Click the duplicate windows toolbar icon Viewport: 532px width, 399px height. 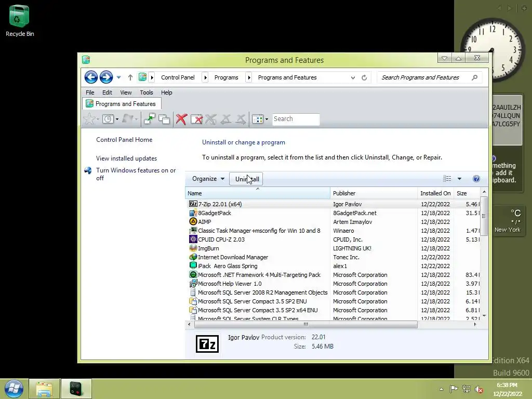[x=164, y=119]
